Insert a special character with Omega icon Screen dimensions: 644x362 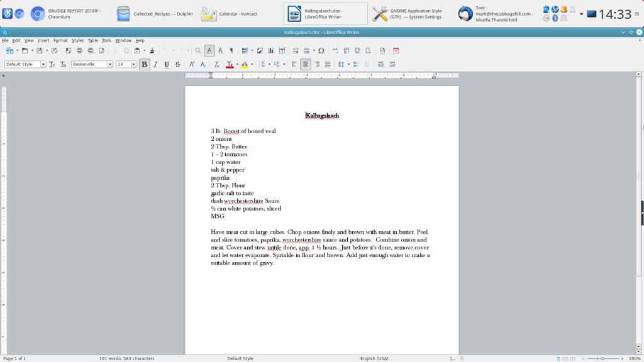(x=321, y=50)
